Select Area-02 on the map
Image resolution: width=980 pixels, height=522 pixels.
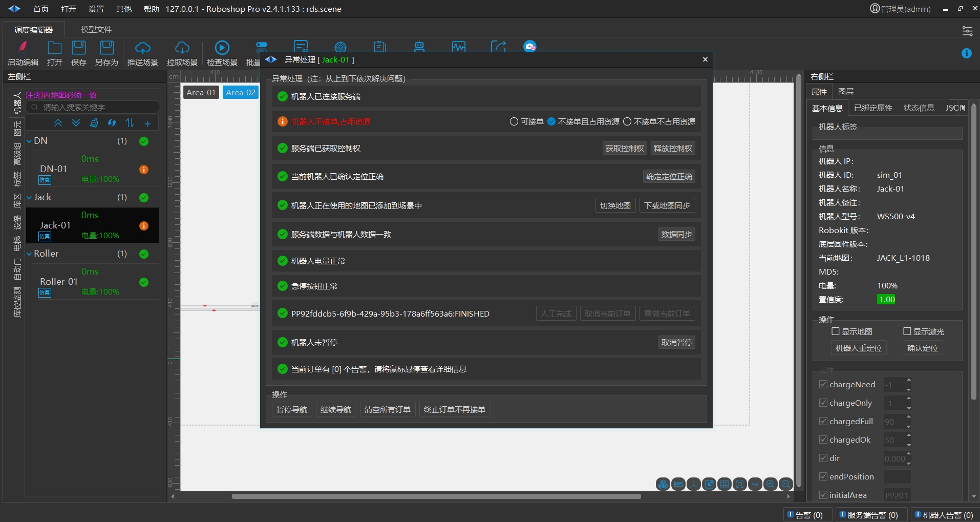(x=240, y=93)
